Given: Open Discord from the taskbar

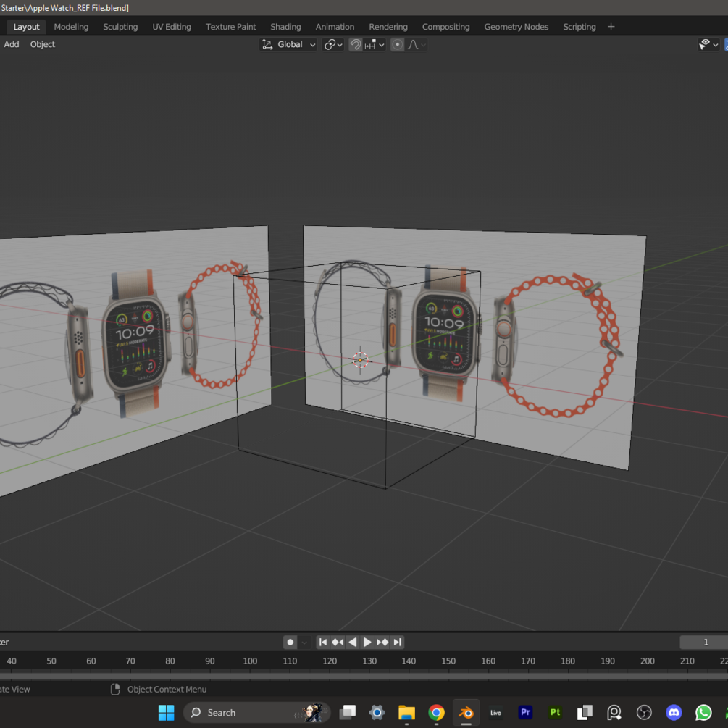Looking at the screenshot, I should 674,713.
